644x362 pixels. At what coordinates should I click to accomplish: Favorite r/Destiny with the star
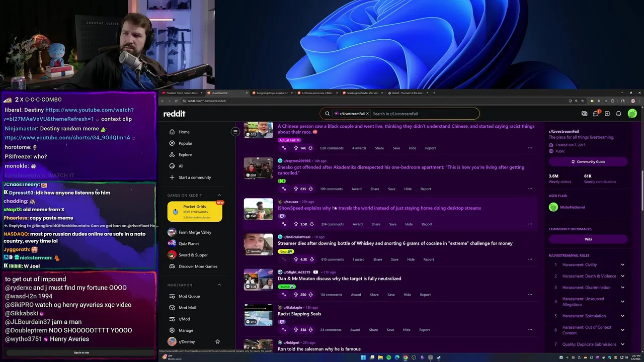[217, 342]
